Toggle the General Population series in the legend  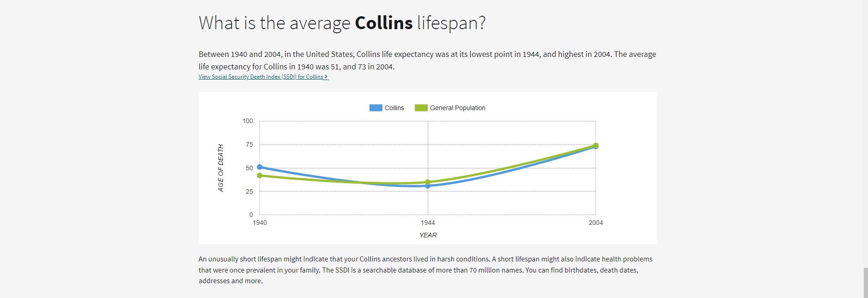point(457,108)
